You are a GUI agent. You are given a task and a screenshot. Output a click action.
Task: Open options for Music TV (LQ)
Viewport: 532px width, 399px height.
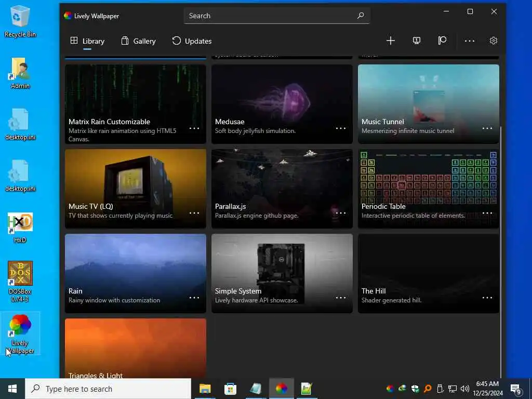click(x=194, y=213)
